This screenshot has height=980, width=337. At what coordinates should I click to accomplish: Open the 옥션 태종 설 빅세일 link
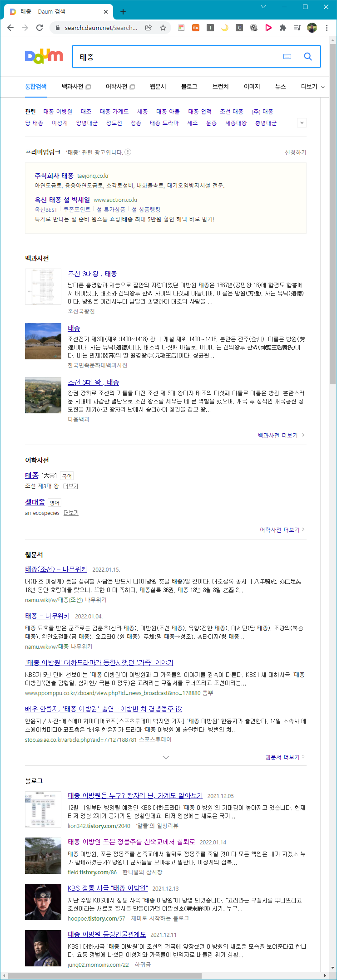[62, 200]
